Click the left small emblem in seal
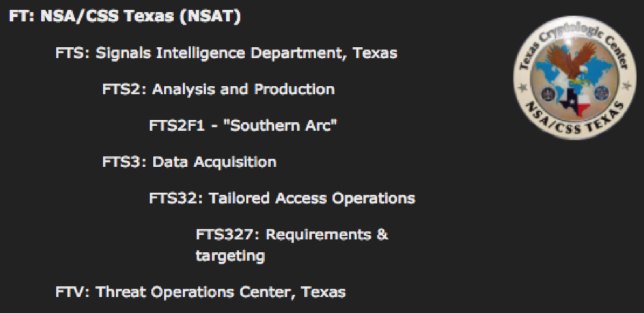Viewport: 644px width, 313px height. pyautogui.click(x=548, y=93)
